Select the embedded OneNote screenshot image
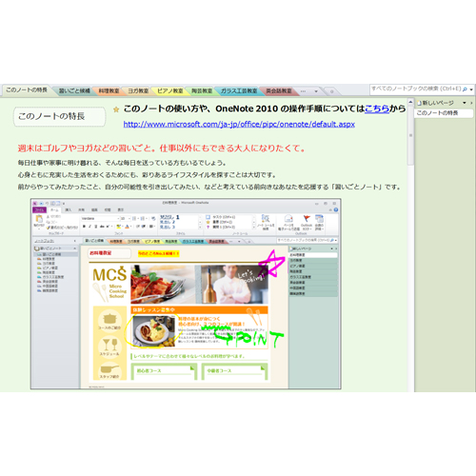476x476 pixels. click(x=186, y=294)
